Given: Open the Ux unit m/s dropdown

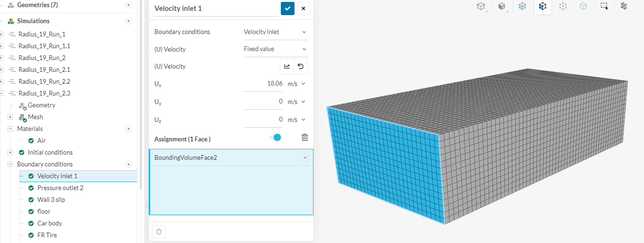Looking at the screenshot, I should [x=296, y=84].
